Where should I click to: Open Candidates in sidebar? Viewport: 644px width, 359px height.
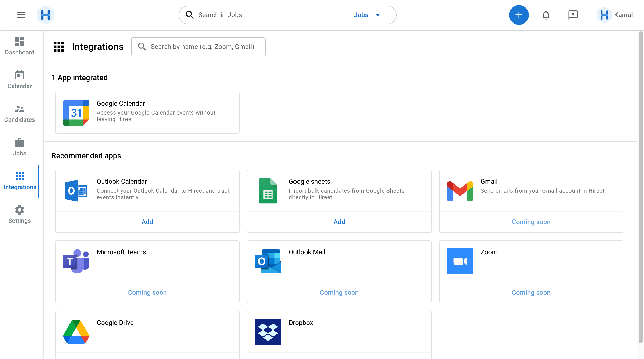tap(19, 114)
